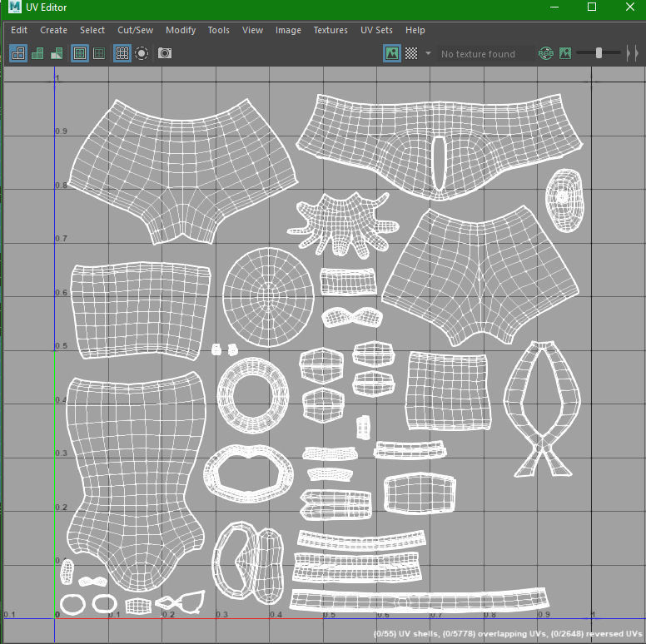Toggle wireframe UV display icon
This screenshot has height=644, width=646.
18,53
